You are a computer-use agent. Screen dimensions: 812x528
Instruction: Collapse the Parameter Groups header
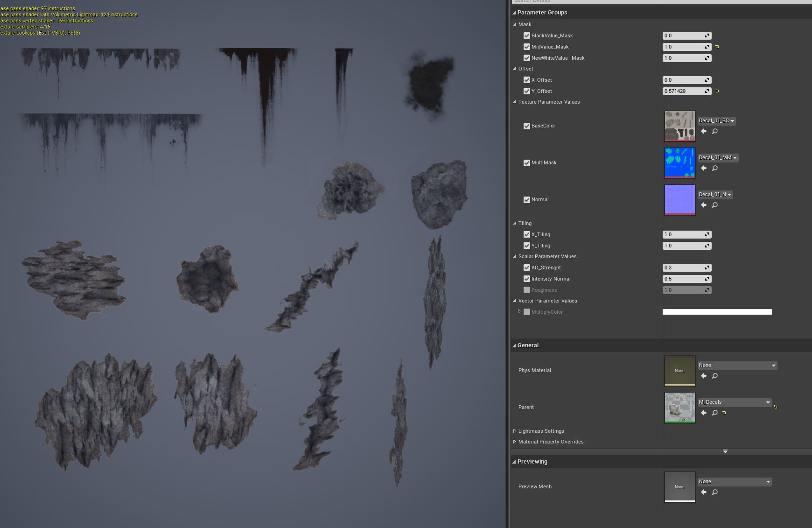pyautogui.click(x=514, y=13)
